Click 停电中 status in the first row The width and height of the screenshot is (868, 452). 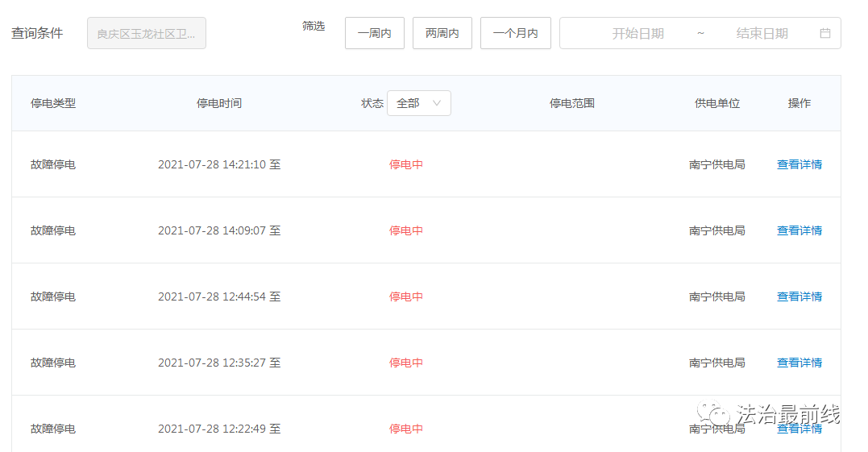coord(406,164)
